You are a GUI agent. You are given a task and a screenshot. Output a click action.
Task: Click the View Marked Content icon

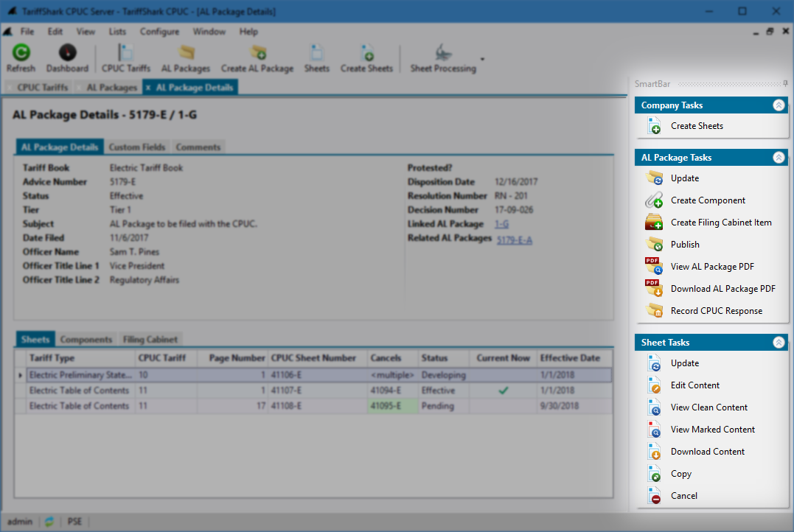pyautogui.click(x=654, y=430)
